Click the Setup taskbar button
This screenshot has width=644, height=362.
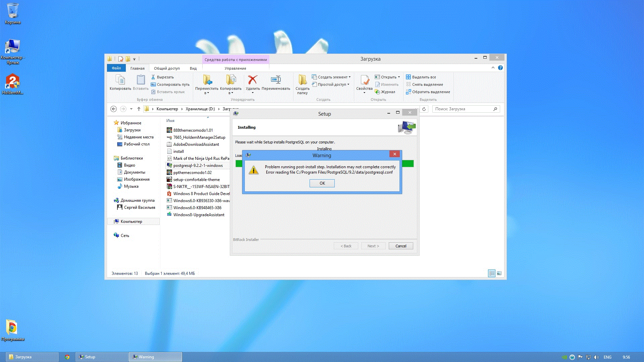102,357
